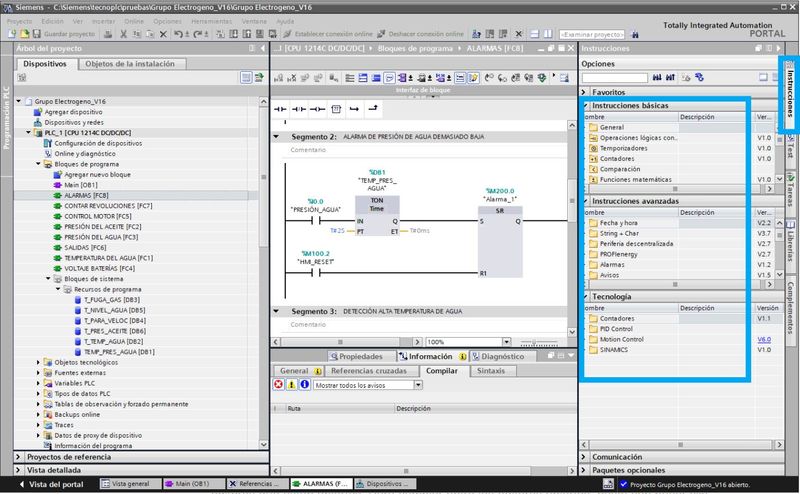Click Vista del portal button
800x494 pixels.
(x=51, y=484)
